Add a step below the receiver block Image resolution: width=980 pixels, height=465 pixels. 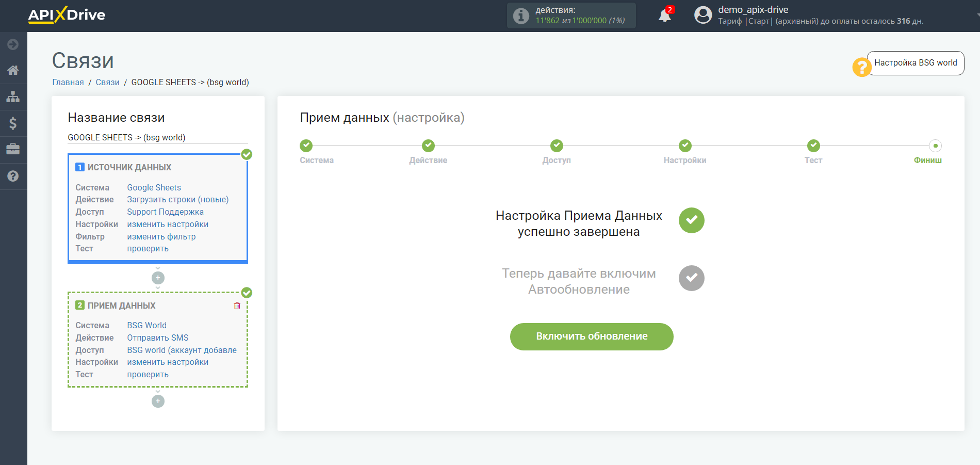158,401
